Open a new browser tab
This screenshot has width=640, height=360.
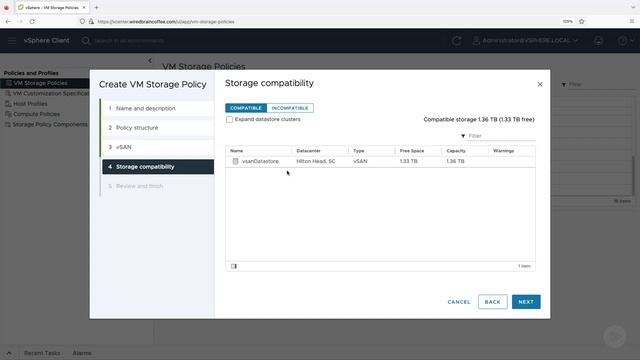coord(96,7)
